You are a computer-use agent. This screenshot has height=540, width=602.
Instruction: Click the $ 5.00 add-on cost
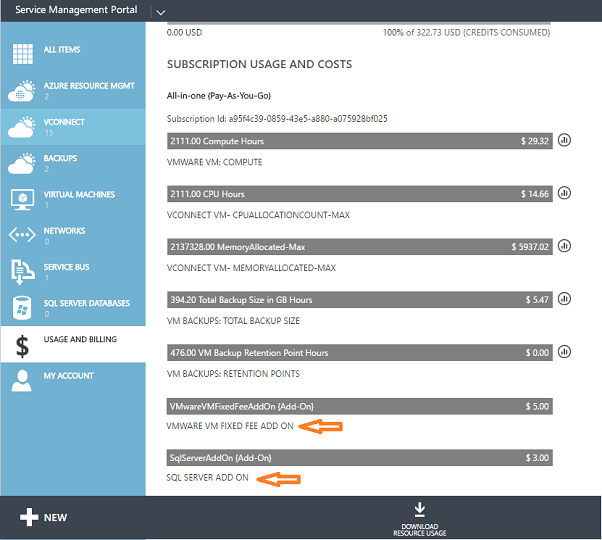click(537, 406)
